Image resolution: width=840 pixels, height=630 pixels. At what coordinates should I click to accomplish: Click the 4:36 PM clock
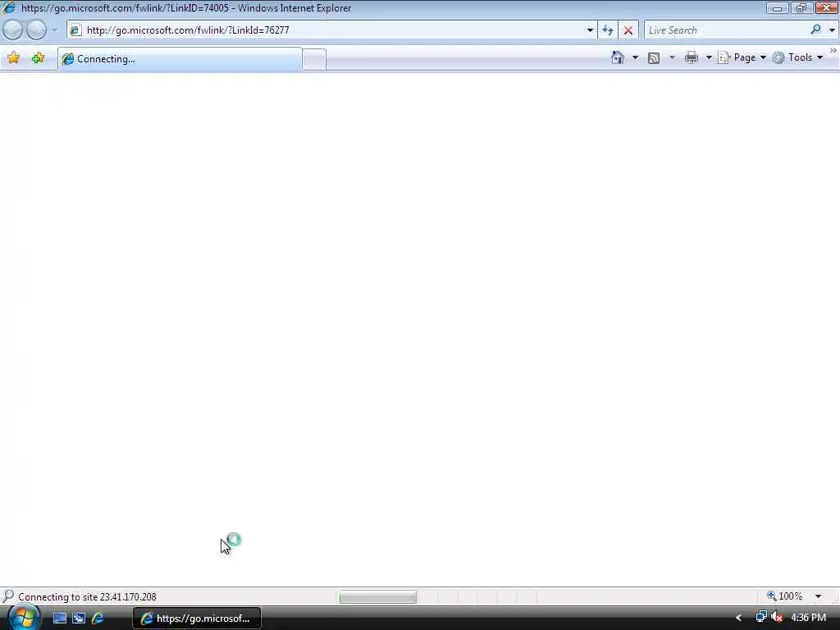coord(808,618)
